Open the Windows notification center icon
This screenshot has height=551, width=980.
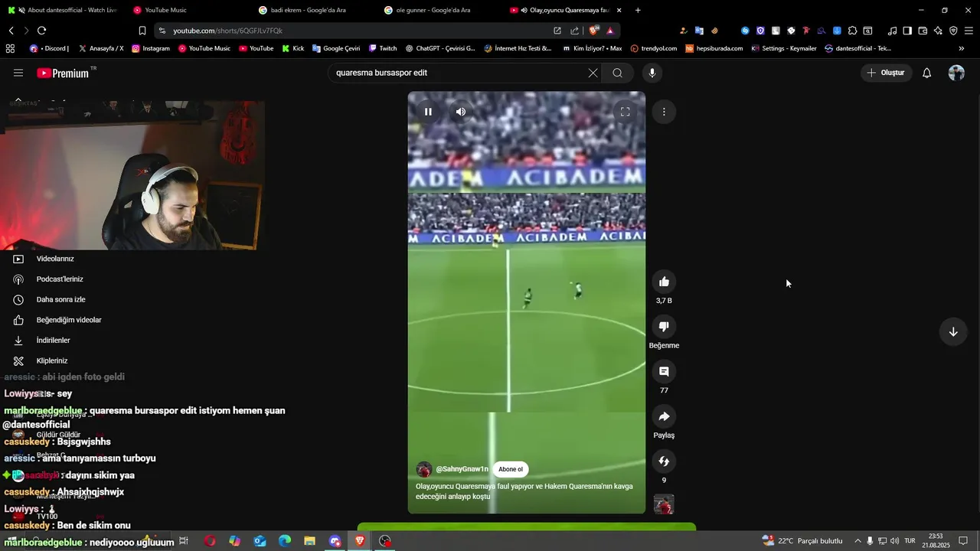pos(963,541)
